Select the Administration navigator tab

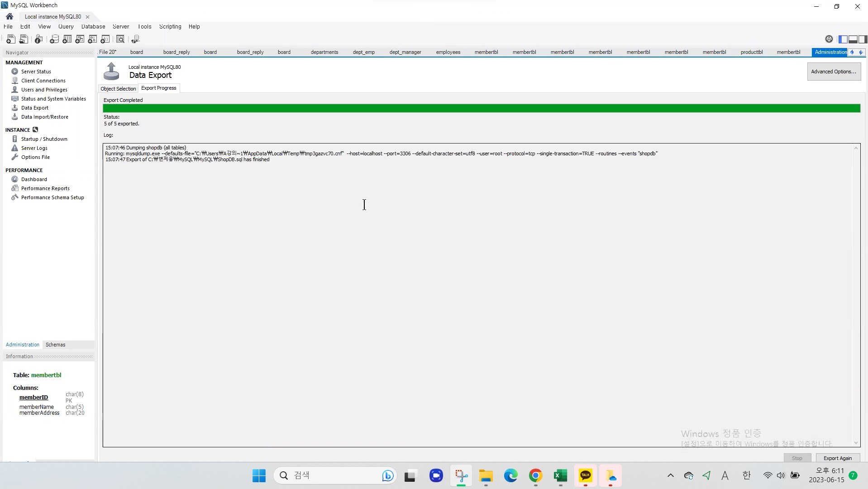(x=23, y=345)
